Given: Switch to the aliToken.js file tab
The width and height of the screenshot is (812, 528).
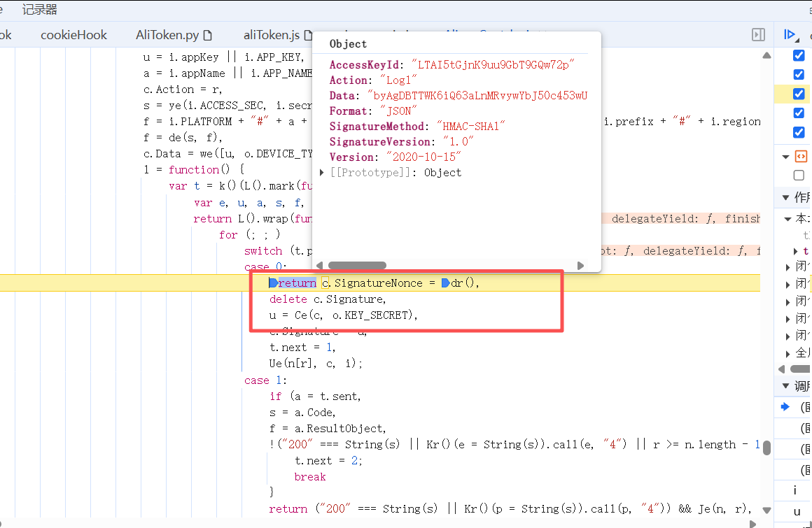Looking at the screenshot, I should tap(272, 35).
